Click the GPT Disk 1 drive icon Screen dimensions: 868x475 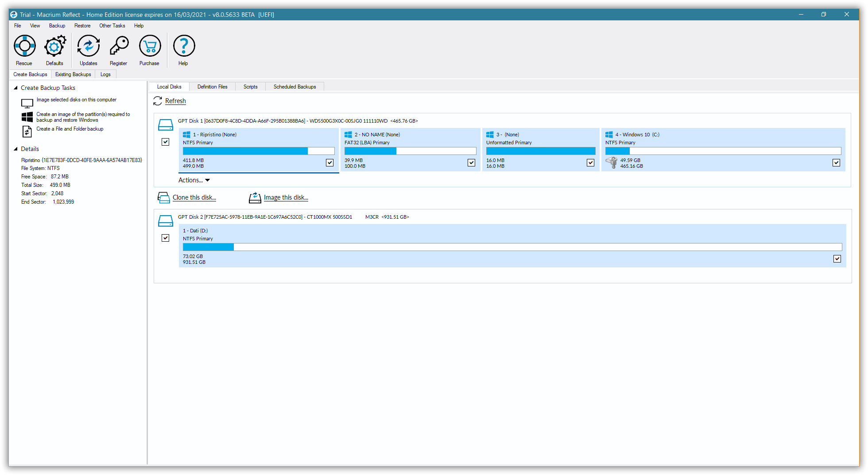click(x=166, y=125)
